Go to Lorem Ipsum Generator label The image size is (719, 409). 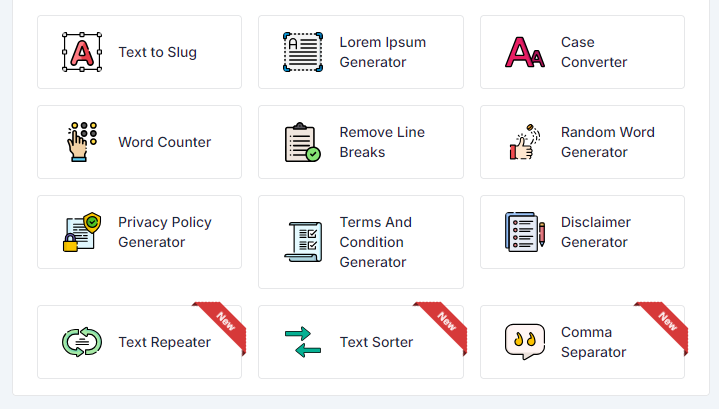382,52
